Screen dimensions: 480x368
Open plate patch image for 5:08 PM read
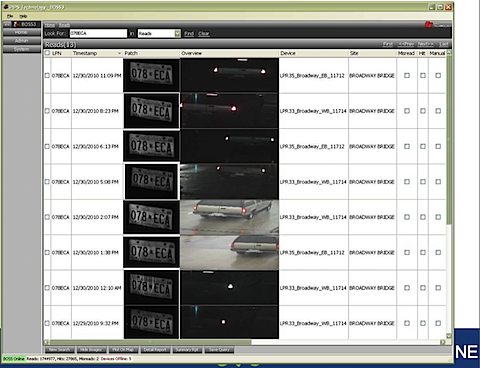click(x=151, y=181)
